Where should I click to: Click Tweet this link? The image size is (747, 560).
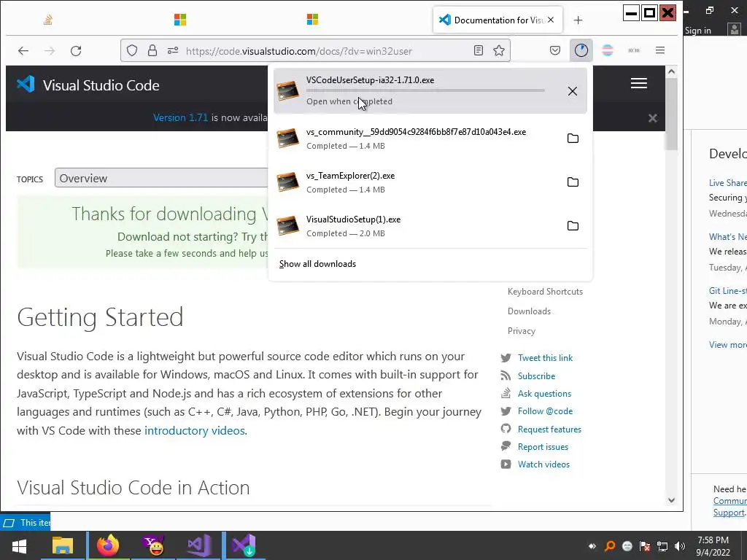[x=545, y=358]
